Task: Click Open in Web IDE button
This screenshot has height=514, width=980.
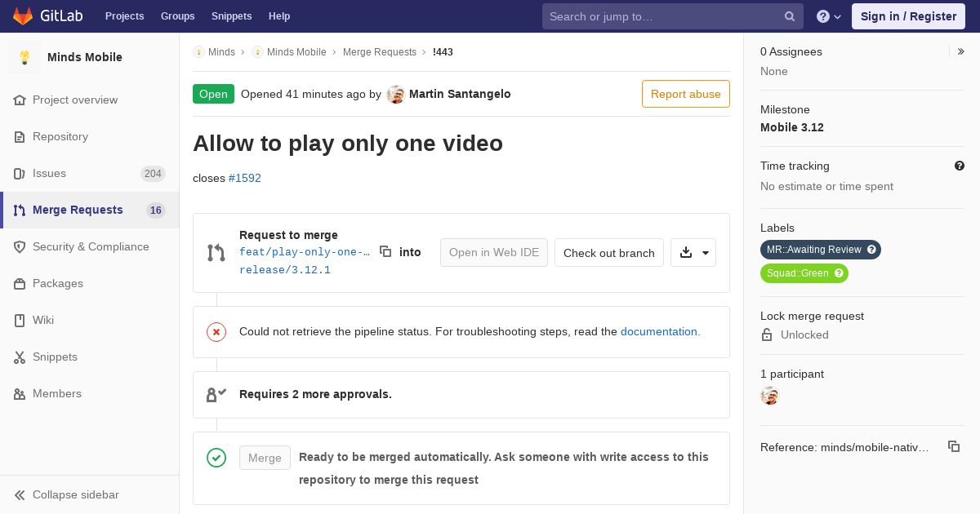Action: 494,253
